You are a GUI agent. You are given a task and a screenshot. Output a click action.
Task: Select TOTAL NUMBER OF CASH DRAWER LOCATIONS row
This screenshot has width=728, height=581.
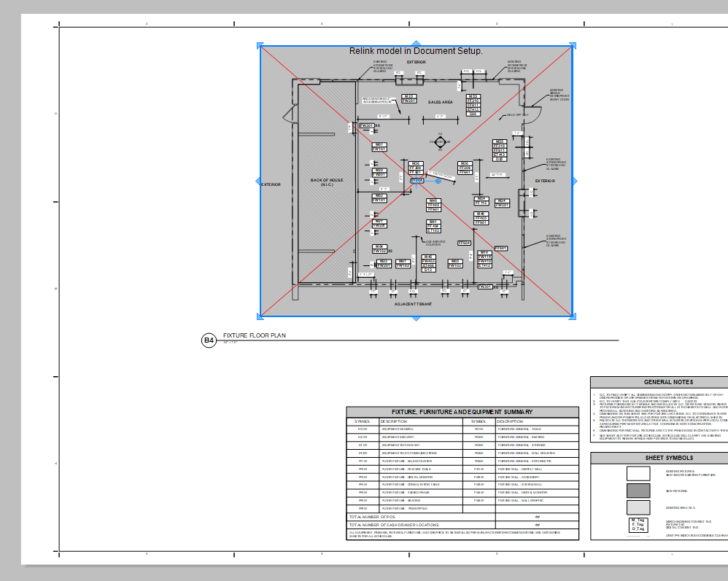[x=462, y=525]
